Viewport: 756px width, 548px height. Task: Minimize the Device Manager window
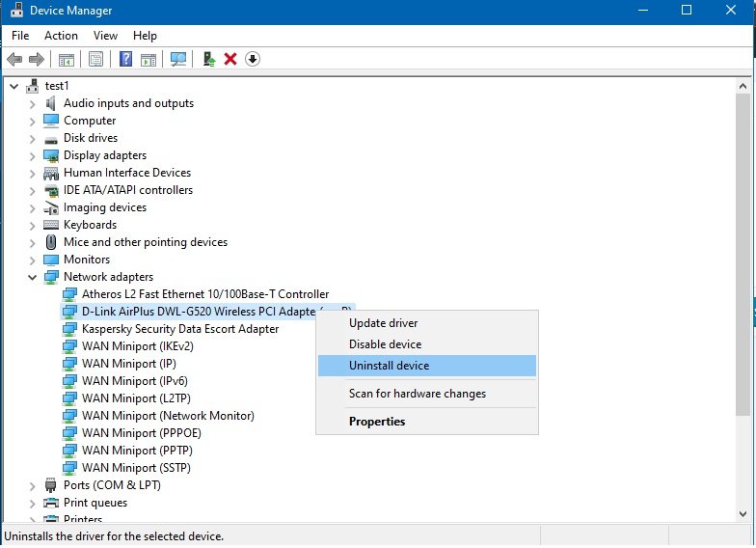(643, 10)
